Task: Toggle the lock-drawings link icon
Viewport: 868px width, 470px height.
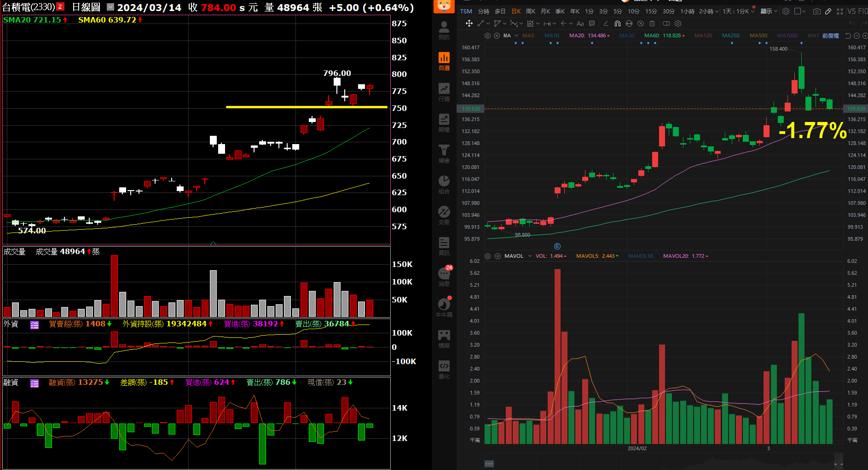Action: click(x=666, y=23)
